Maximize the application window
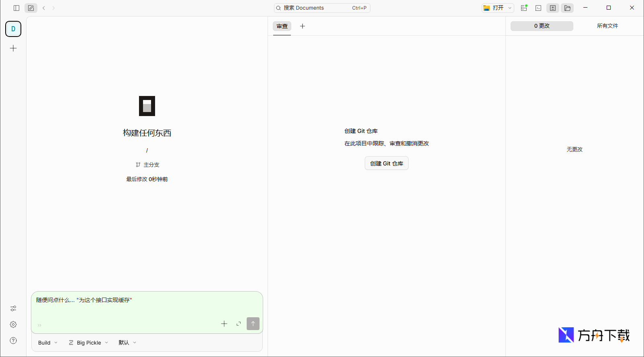 pos(609,8)
